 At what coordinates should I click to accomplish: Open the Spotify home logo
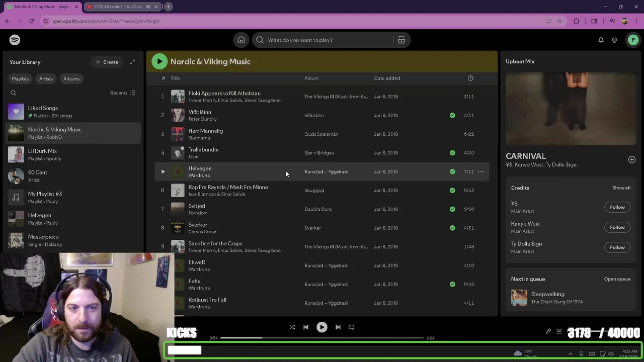click(15, 40)
